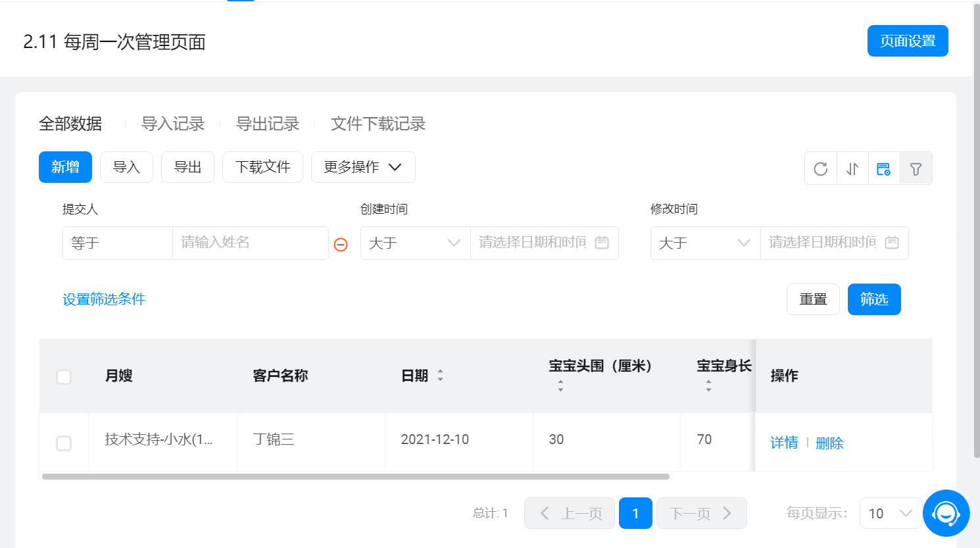
Task: Click the refresh icon in the toolbar
Action: (821, 168)
